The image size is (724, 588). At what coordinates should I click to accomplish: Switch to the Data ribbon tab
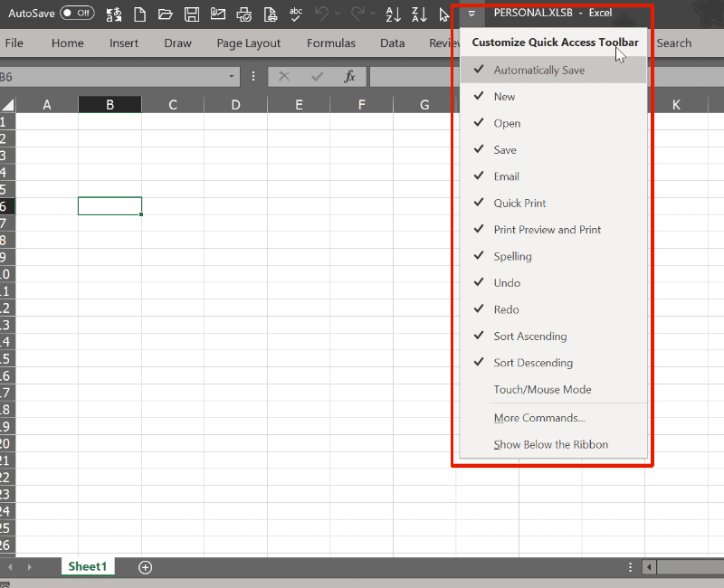coord(393,43)
